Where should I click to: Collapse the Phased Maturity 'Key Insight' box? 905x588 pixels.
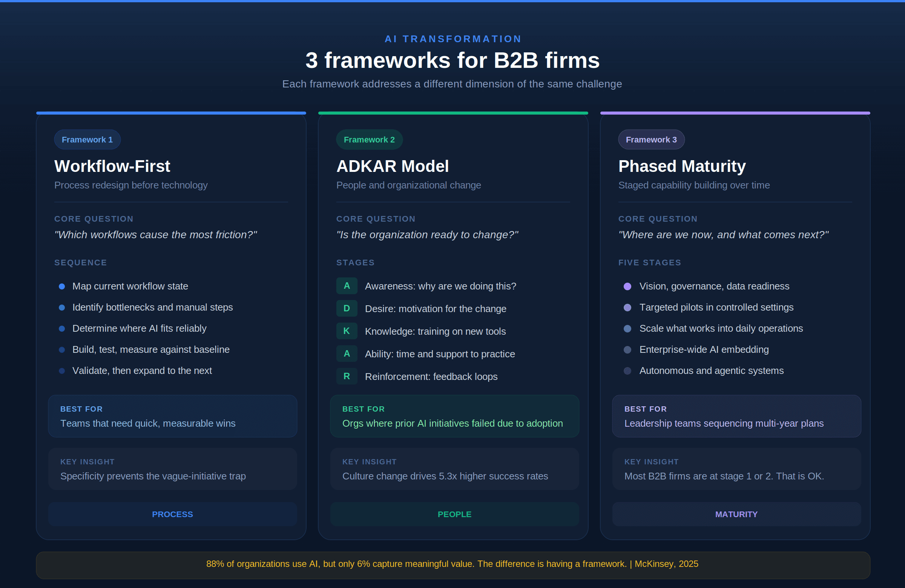pos(736,469)
